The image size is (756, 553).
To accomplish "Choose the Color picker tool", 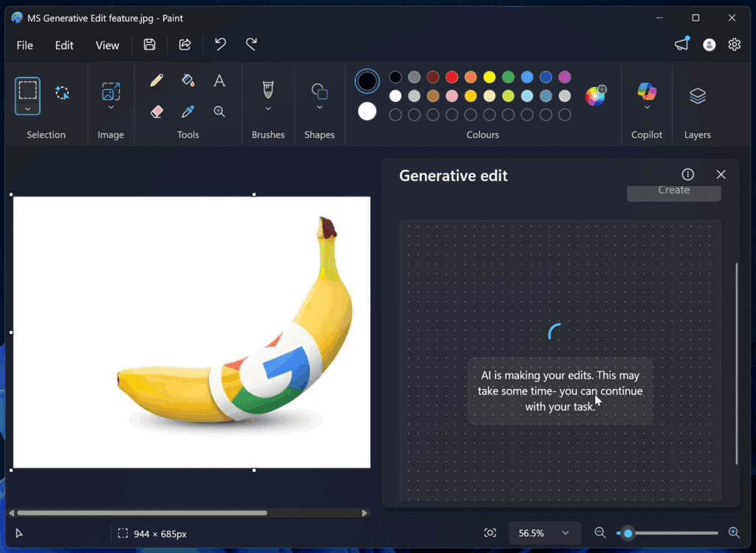I will (187, 112).
